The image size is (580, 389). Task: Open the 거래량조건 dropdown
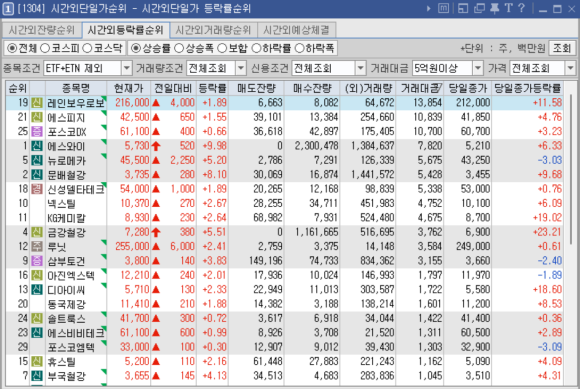click(x=216, y=68)
